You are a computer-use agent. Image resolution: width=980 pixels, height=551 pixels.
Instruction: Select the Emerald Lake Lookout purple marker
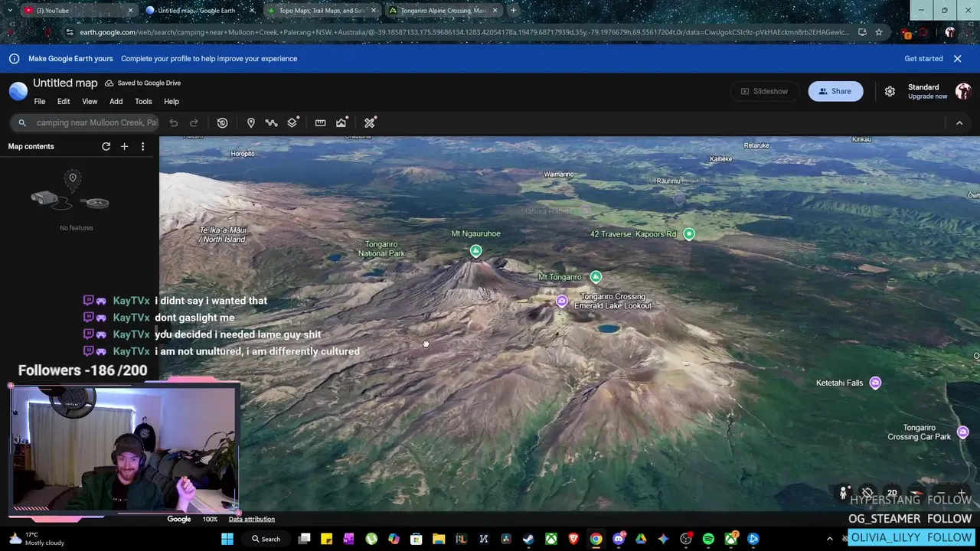tap(562, 302)
